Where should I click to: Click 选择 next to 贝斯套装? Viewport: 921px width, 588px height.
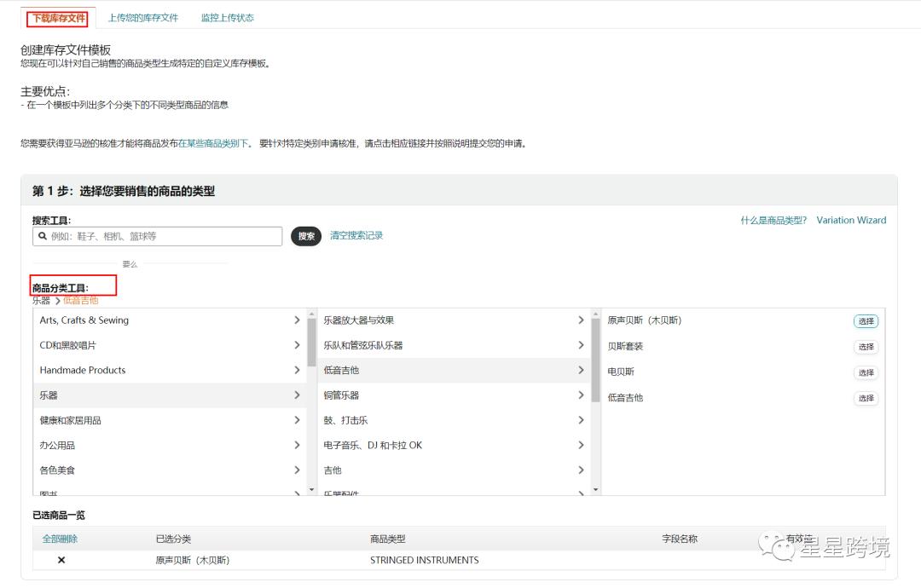pyautogui.click(x=865, y=347)
